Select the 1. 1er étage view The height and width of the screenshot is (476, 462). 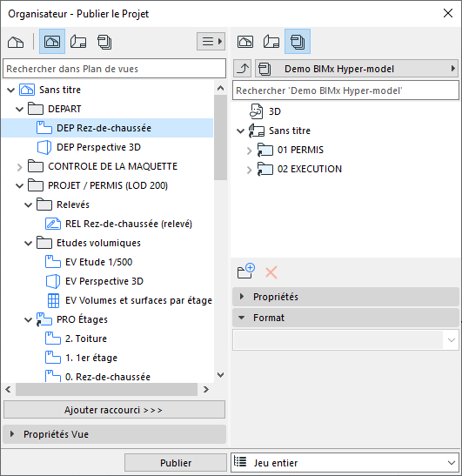[x=91, y=358]
